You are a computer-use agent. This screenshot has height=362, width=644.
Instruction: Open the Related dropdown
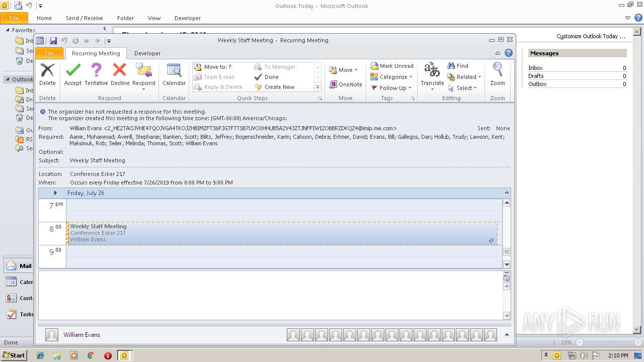[464, 77]
